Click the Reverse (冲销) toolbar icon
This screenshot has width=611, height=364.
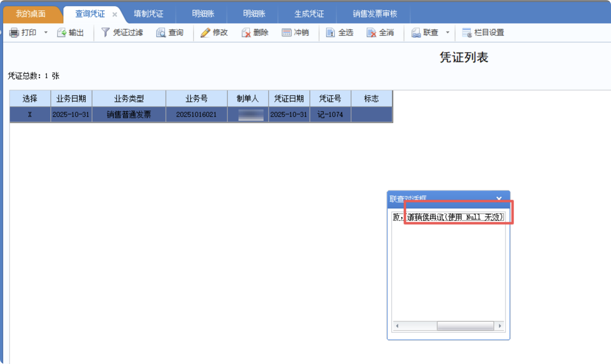[x=286, y=33]
